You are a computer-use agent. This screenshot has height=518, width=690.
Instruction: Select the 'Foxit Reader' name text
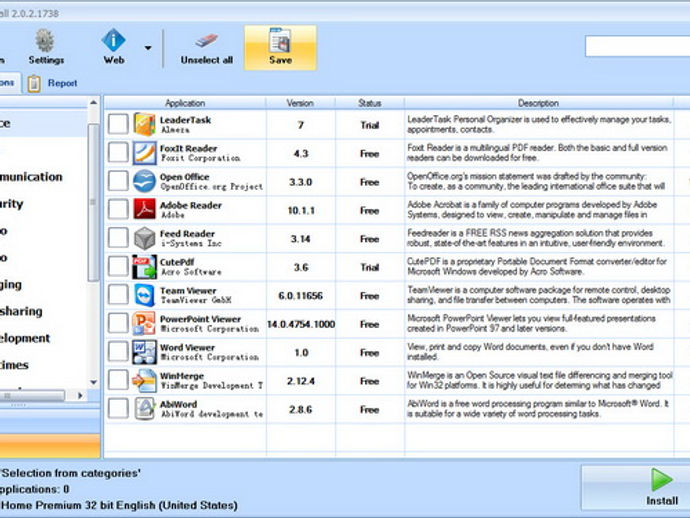tap(188, 148)
